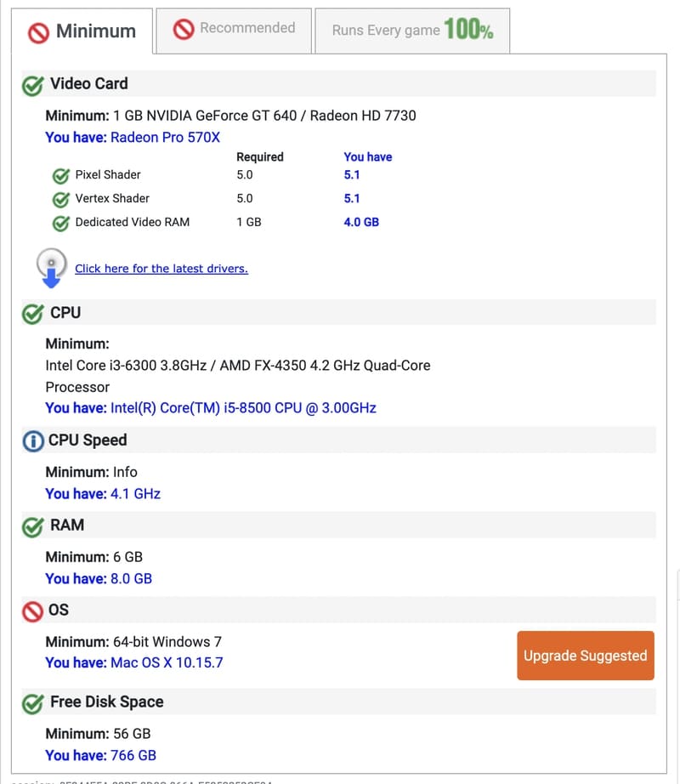Switch to the Minimum requirements tab
Screen dimensions: 680x784
pyautogui.click(x=82, y=31)
